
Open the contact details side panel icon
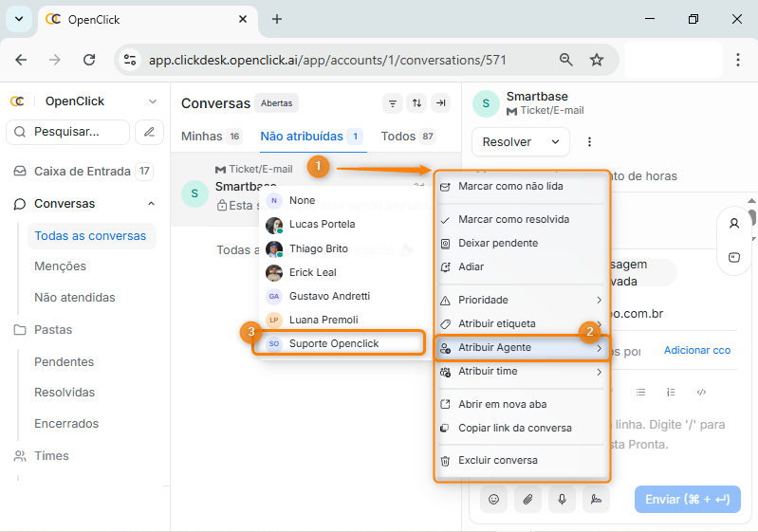coord(734,224)
